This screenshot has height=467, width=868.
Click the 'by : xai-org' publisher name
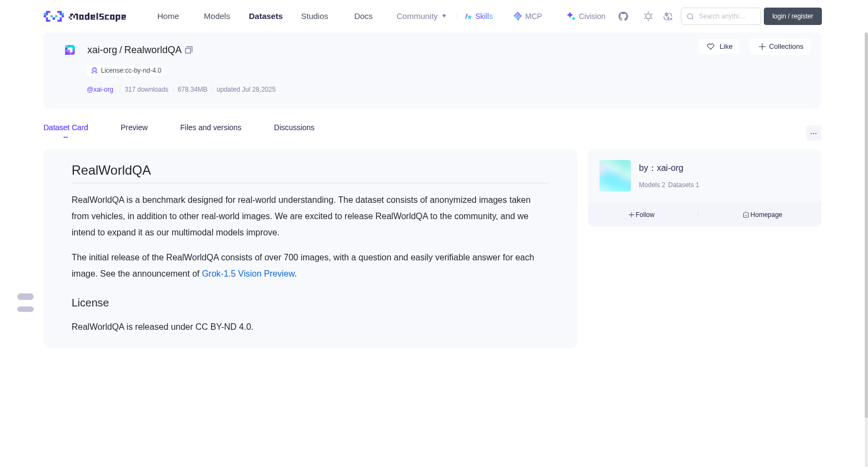(x=661, y=168)
